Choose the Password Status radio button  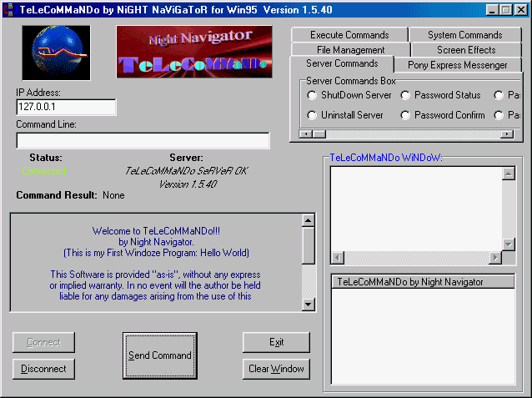406,95
